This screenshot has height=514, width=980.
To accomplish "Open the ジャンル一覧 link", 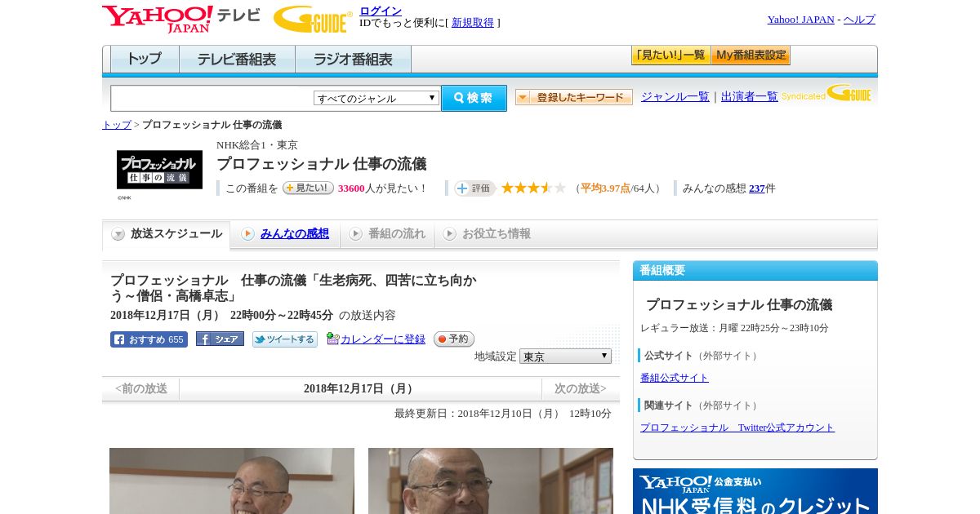I will 675,97.
